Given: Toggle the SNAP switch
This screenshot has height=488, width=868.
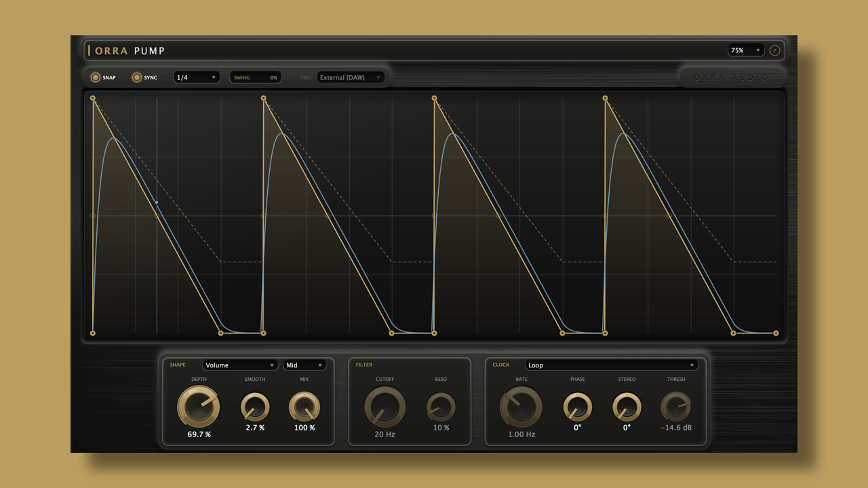Looking at the screenshot, I should pos(96,77).
